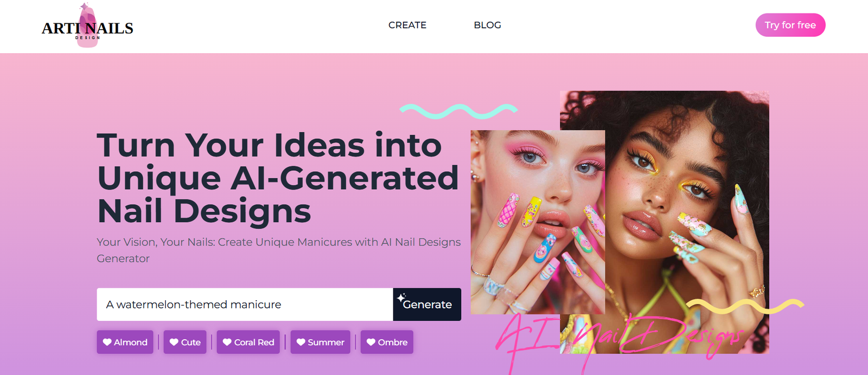Viewport: 868px width, 375px height.
Task: Click the yellow nail in left photo
Action: click(530, 211)
